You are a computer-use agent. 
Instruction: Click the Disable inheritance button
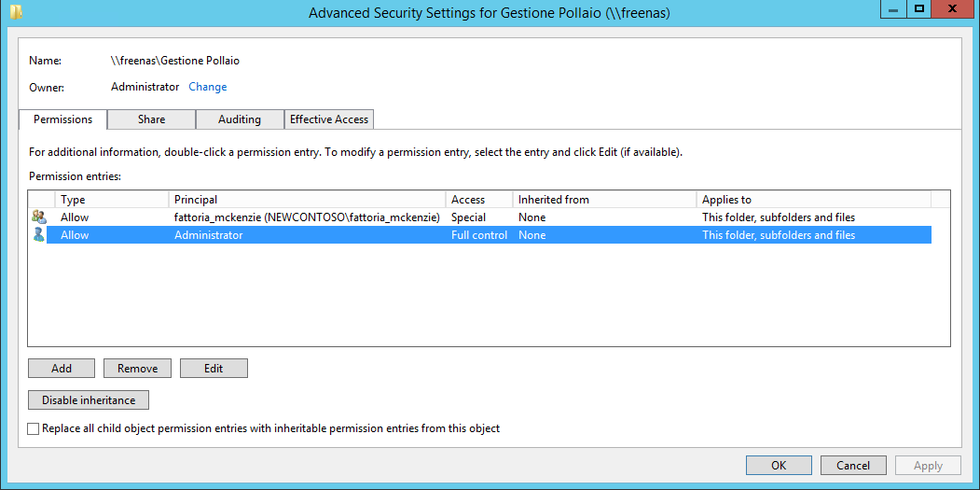click(x=89, y=400)
